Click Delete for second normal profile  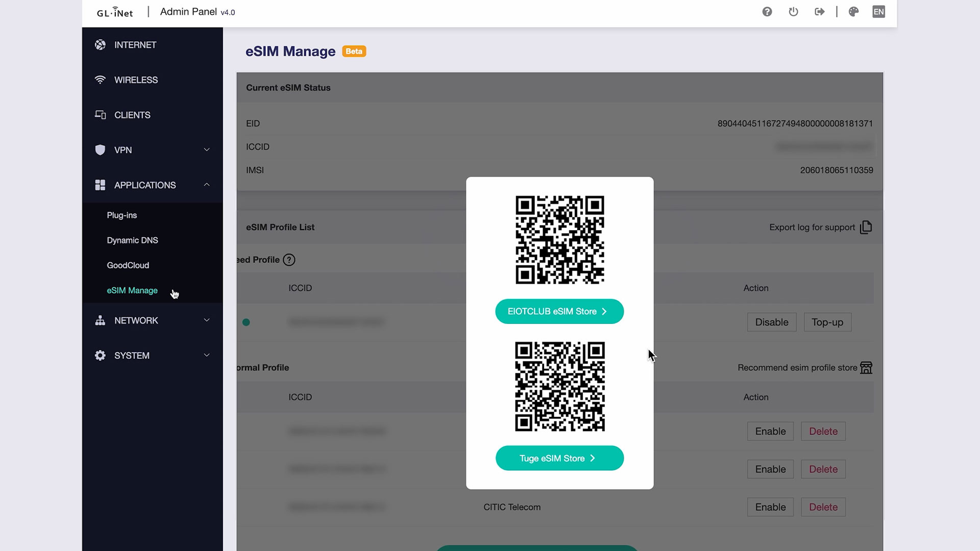tap(823, 469)
